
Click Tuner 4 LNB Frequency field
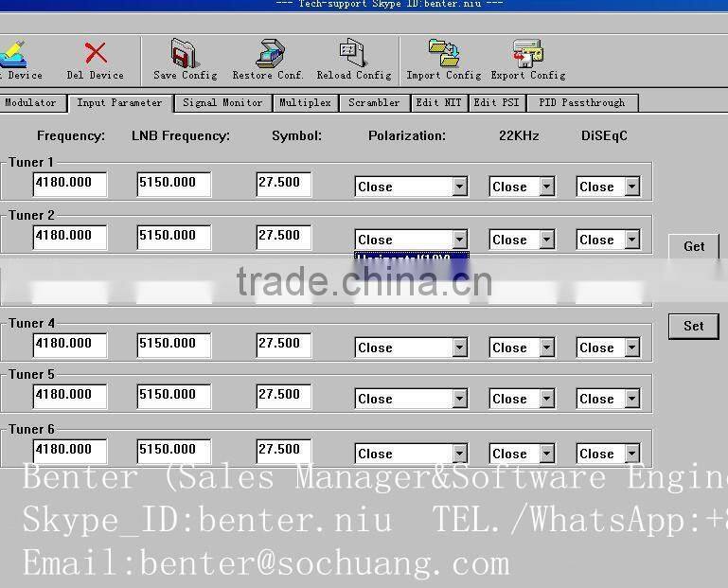pos(173,345)
